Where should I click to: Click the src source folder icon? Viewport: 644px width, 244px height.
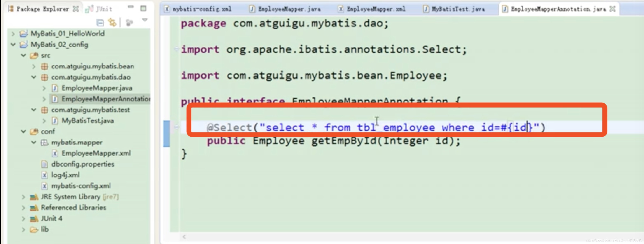click(x=34, y=55)
